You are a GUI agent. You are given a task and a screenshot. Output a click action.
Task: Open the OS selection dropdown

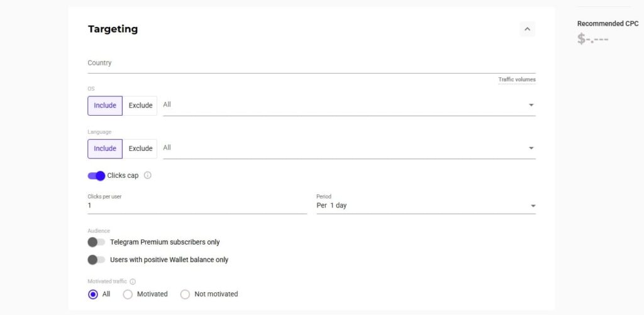349,106
